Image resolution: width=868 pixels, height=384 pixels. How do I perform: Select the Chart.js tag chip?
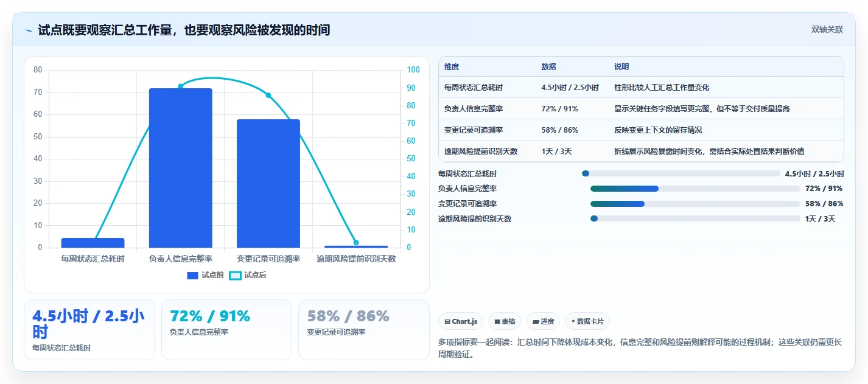[461, 321]
